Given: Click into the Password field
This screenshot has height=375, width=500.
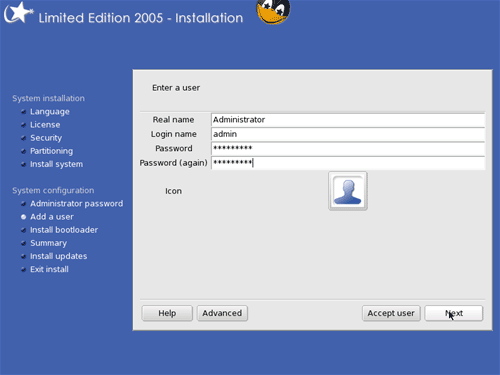Looking at the screenshot, I should [x=348, y=148].
